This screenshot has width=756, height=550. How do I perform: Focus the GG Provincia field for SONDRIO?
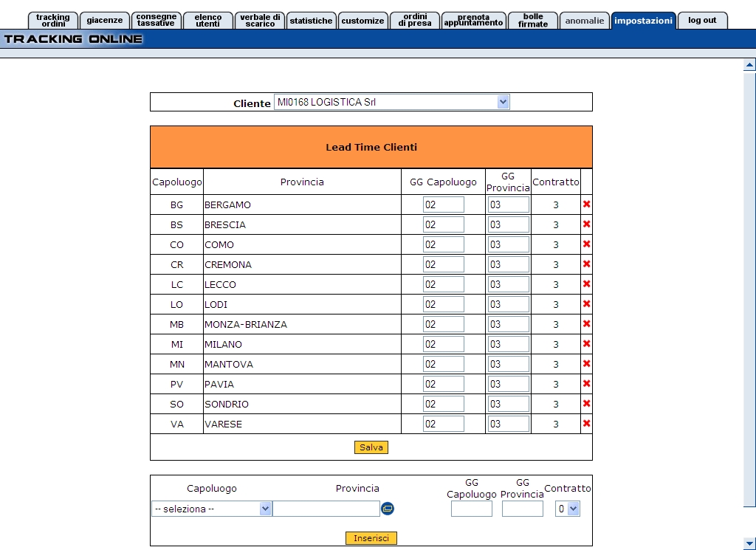pos(508,404)
